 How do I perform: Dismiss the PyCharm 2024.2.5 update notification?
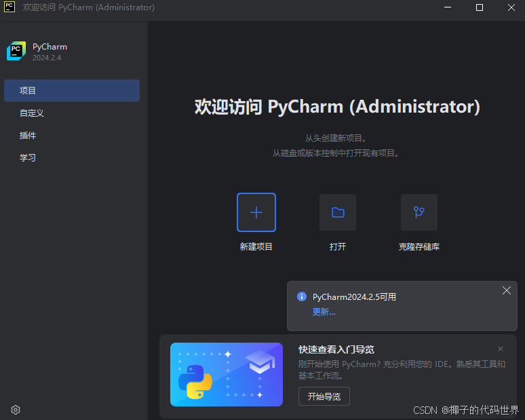507,290
